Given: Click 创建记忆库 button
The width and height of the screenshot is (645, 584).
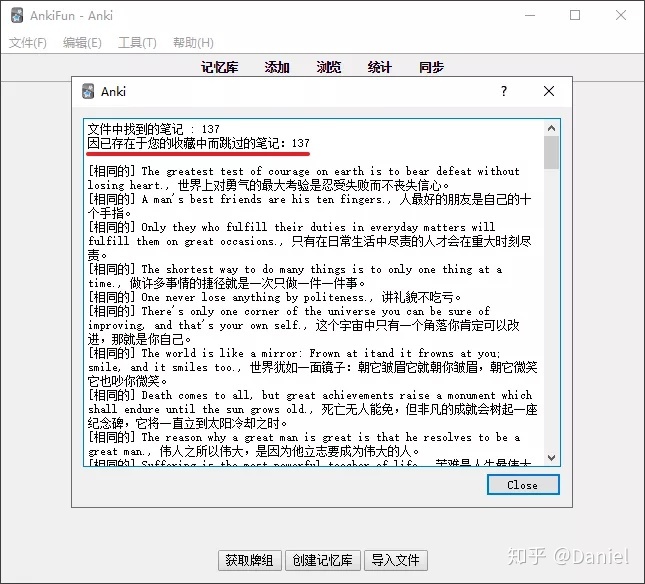Looking at the screenshot, I should pyautogui.click(x=322, y=560).
